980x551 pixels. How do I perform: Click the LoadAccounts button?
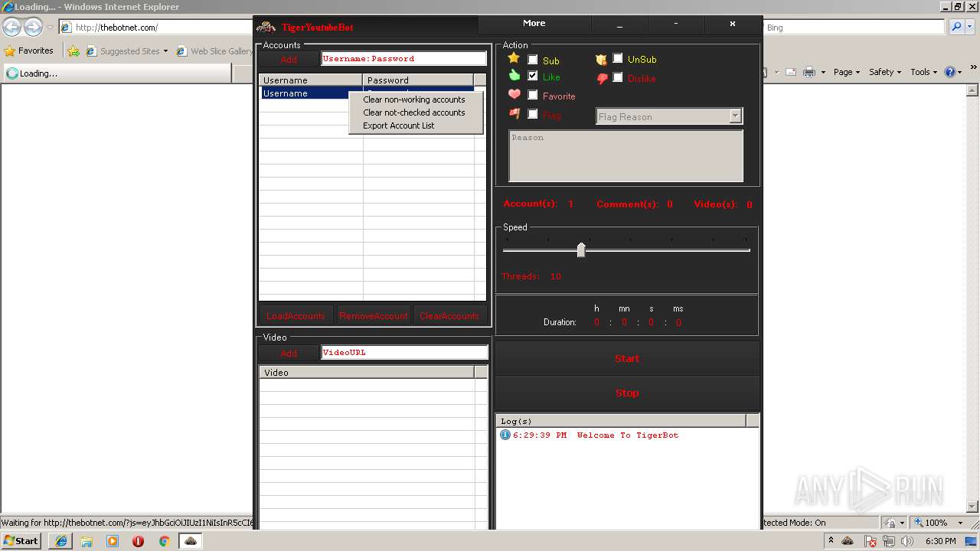[296, 315]
